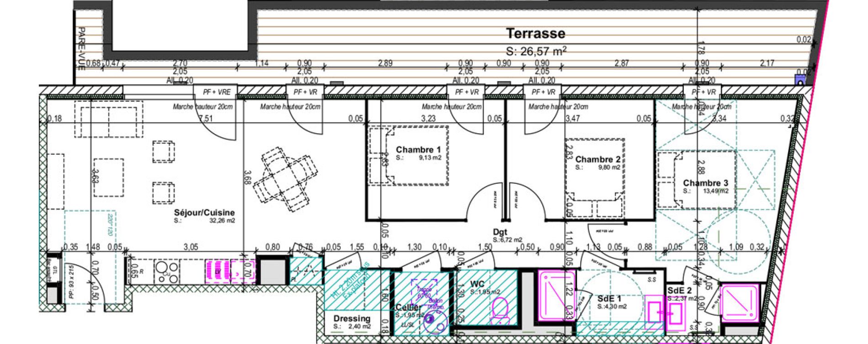Select the '32,26 m2' area value

tap(222, 221)
